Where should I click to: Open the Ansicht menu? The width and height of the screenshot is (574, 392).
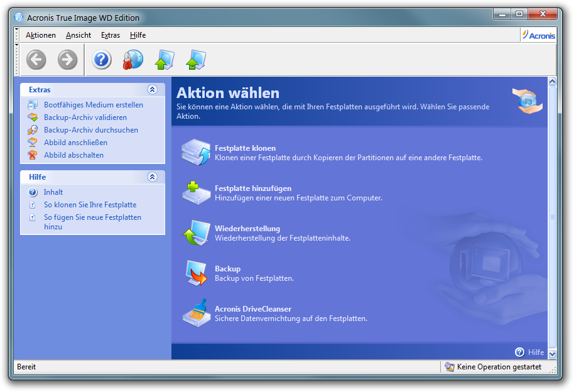click(x=79, y=35)
